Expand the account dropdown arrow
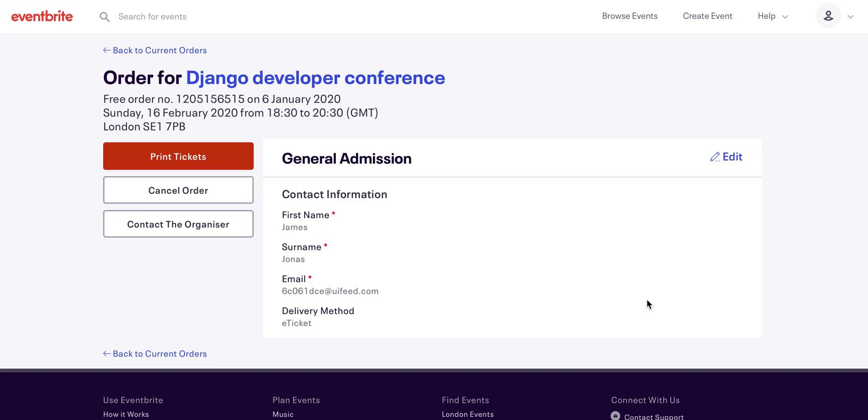 850,17
